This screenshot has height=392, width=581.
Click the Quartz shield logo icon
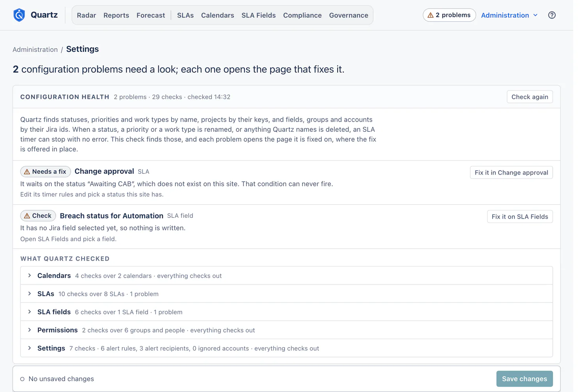(19, 15)
